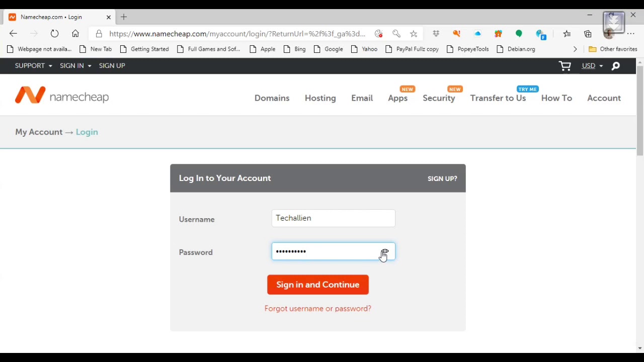Click Forgot username or password link
Image resolution: width=644 pixels, height=362 pixels.
point(318,309)
